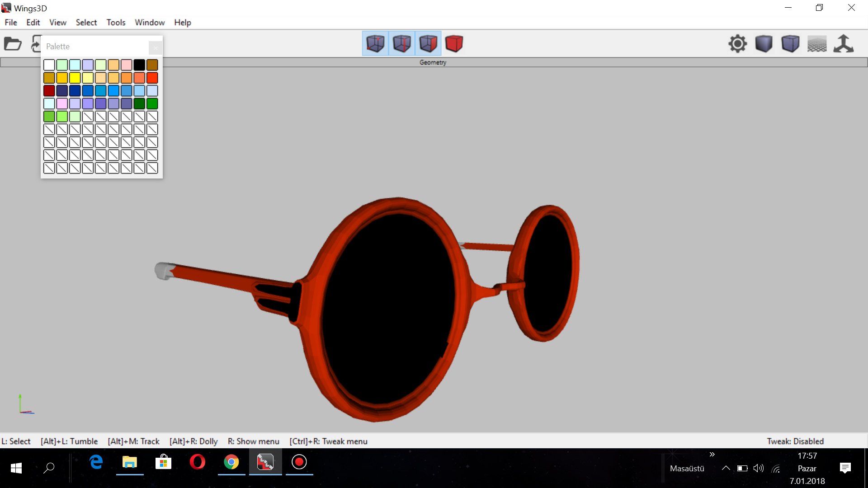Pick the black color swatch in Palette
Image resolution: width=868 pixels, height=488 pixels.
tap(139, 65)
